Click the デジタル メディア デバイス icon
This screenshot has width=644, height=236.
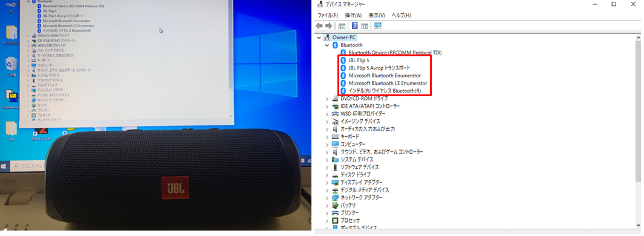point(335,190)
